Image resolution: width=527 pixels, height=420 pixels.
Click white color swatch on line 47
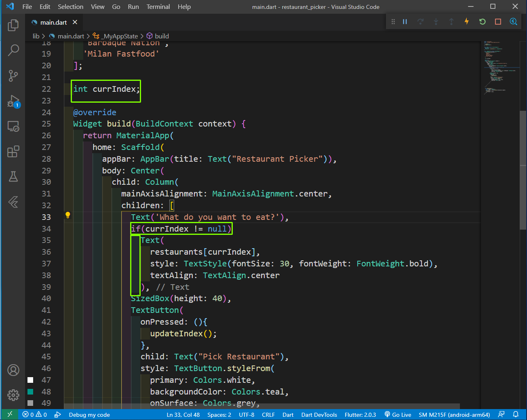tap(30, 380)
